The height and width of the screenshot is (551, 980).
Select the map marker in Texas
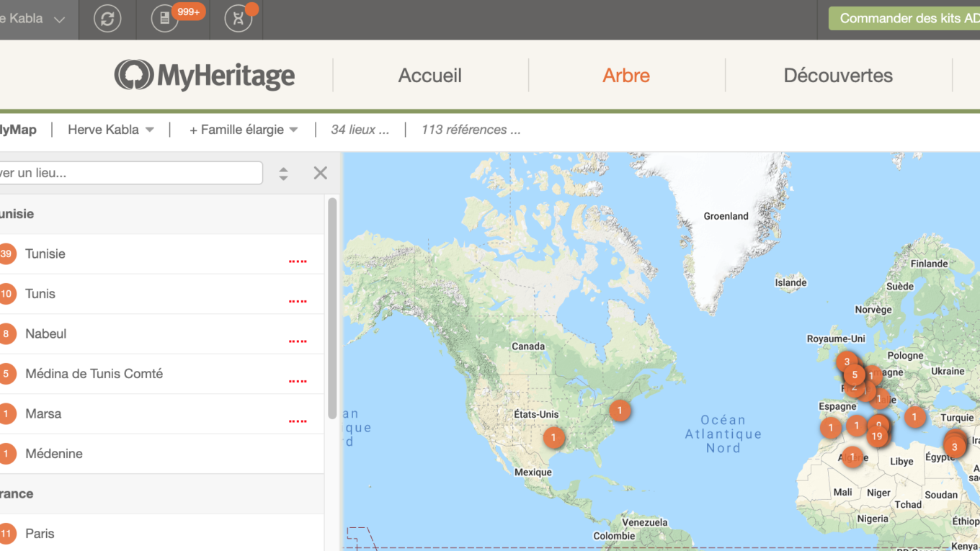553,437
